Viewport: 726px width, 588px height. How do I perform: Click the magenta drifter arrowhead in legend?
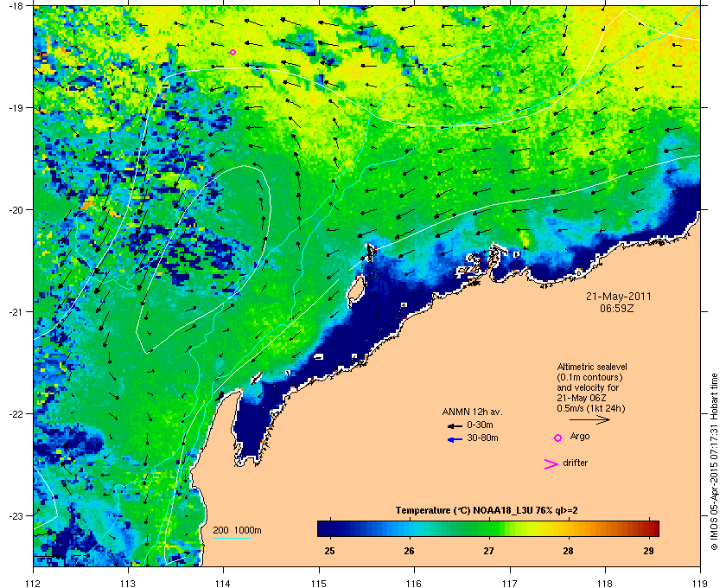551,464
